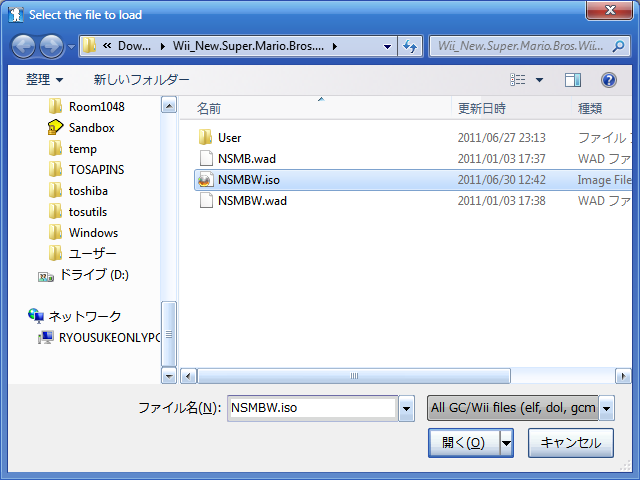Sort by 種類 column header

click(590, 109)
